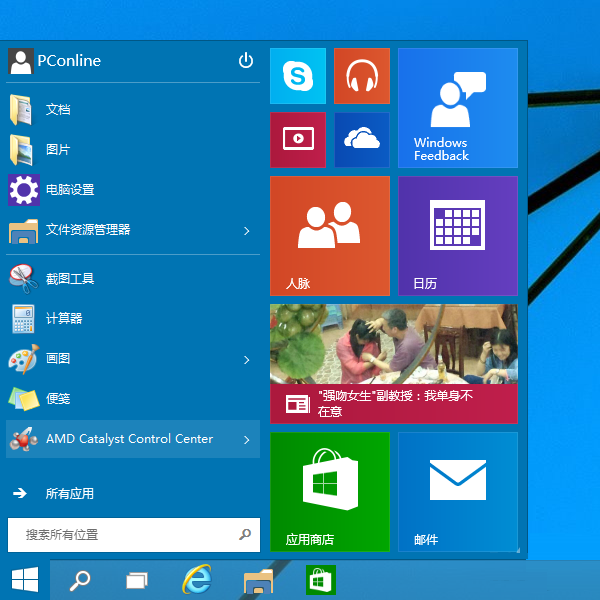Open File Explorer from the taskbar

coord(259,580)
